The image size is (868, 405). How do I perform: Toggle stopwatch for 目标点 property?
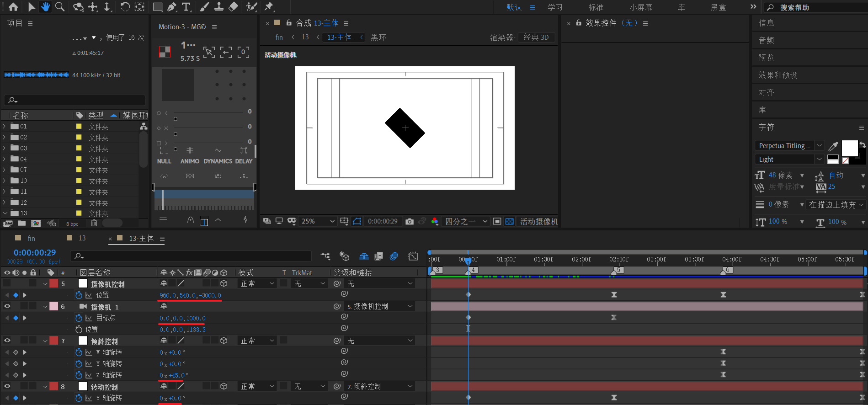pyautogui.click(x=79, y=318)
